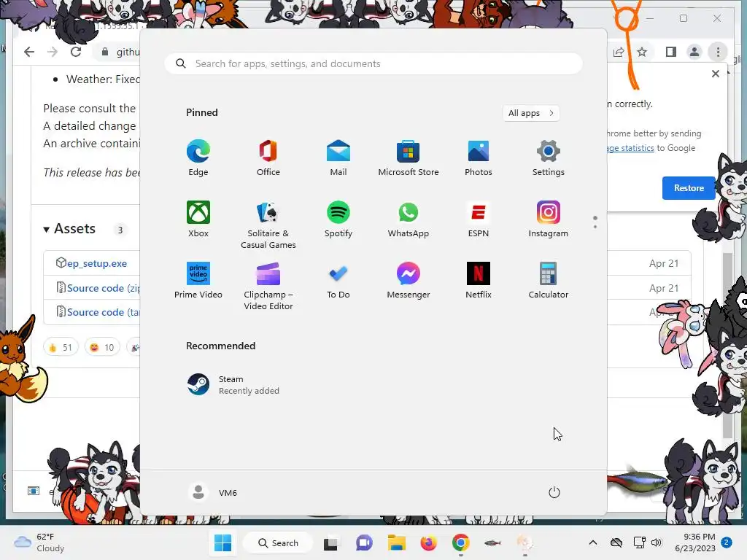Click thumbs up reaction 51
The width and height of the screenshot is (747, 560).
click(x=61, y=348)
